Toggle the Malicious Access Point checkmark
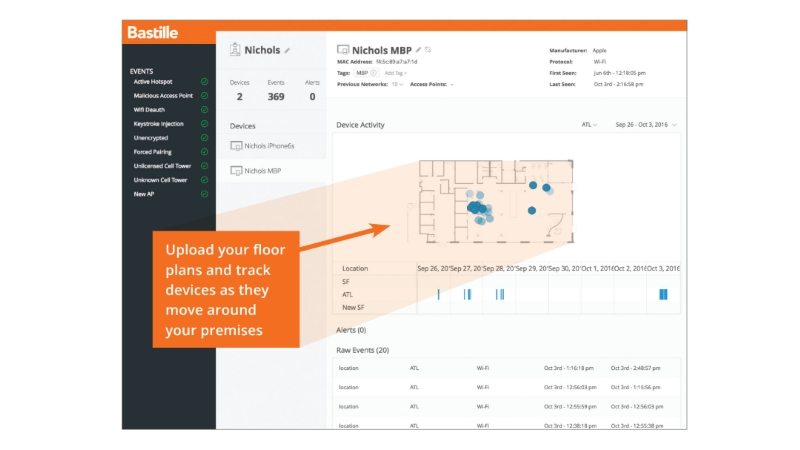 coord(204,95)
